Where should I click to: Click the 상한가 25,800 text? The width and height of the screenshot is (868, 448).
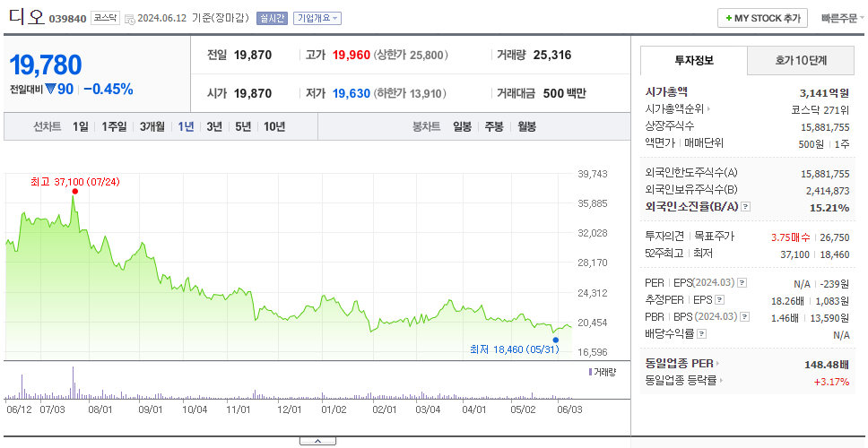point(411,56)
